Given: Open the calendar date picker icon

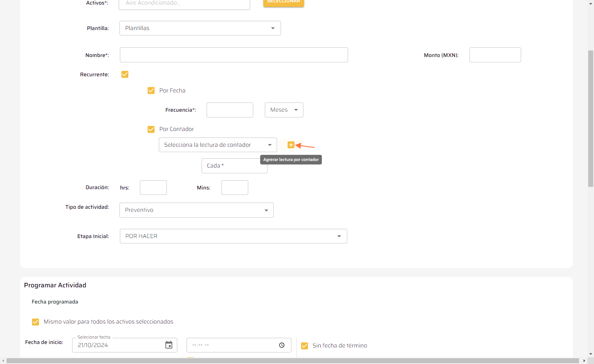Looking at the screenshot, I should point(169,345).
